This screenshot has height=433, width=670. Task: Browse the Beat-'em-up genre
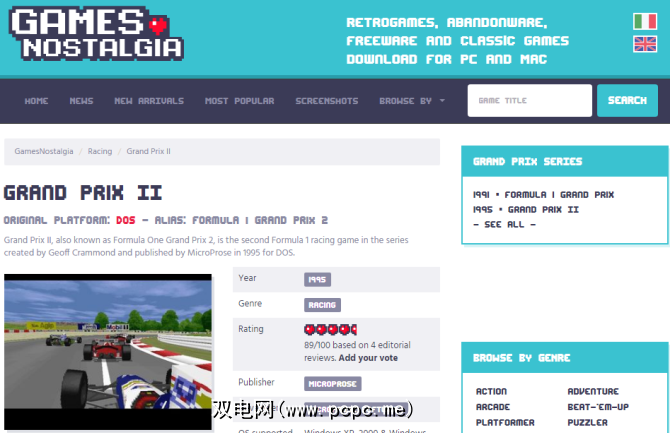coord(598,407)
